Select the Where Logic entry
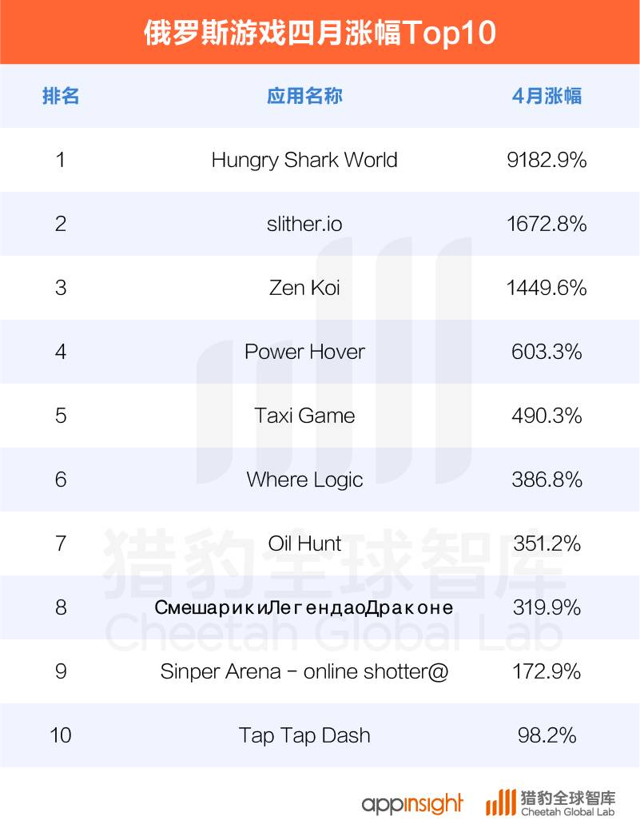The width and height of the screenshot is (640, 840). (x=304, y=480)
